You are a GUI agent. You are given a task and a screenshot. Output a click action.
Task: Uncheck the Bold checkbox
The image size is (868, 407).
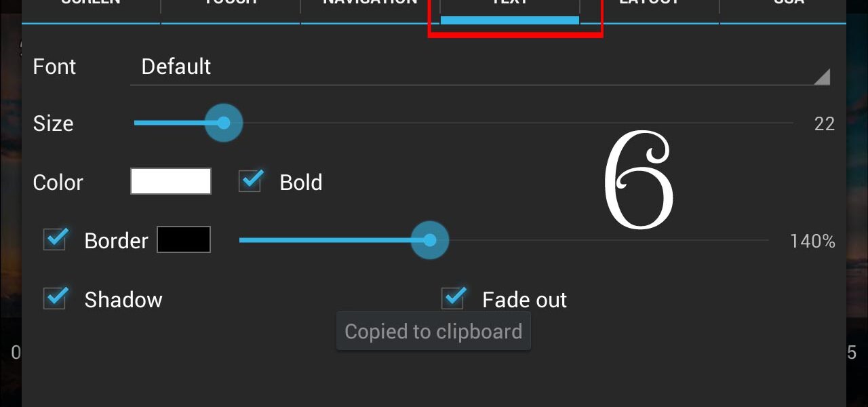251,181
